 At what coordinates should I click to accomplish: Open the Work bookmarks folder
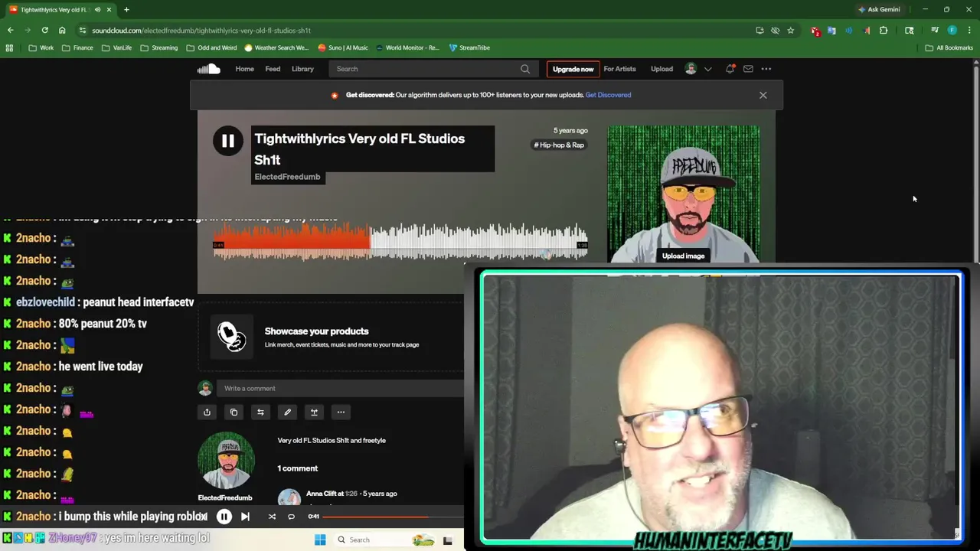pos(41,47)
